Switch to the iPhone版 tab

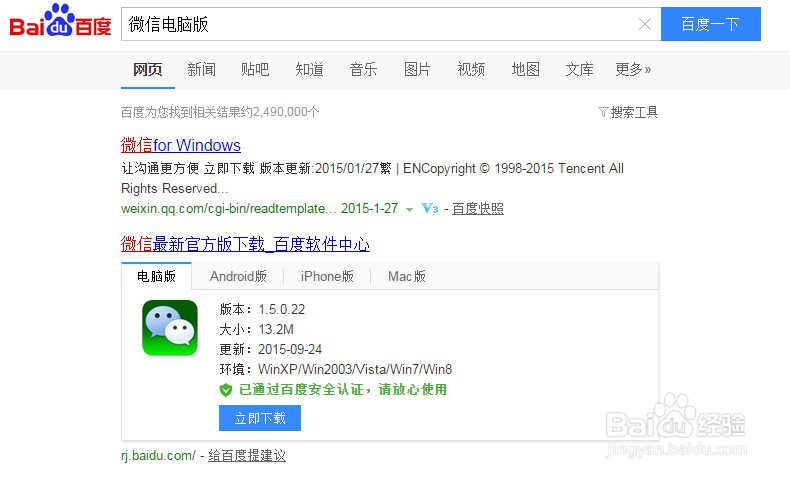coord(327,276)
